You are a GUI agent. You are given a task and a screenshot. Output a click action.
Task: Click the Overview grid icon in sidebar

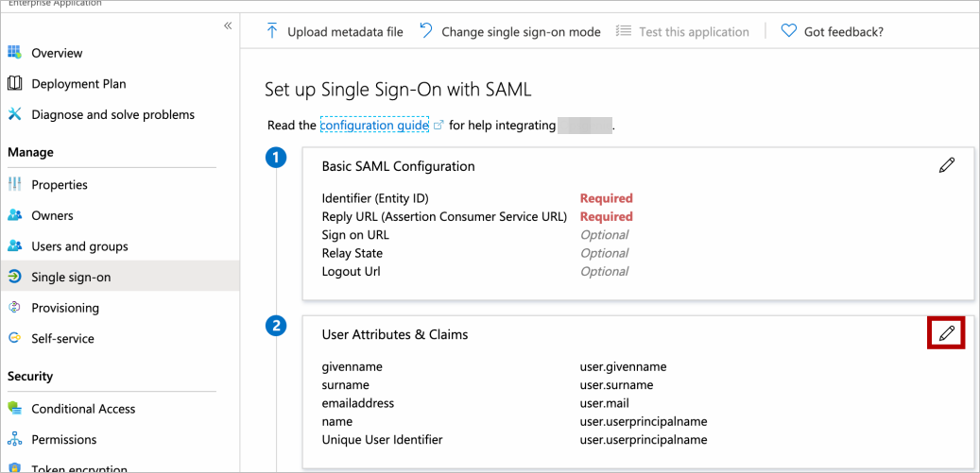click(x=15, y=53)
